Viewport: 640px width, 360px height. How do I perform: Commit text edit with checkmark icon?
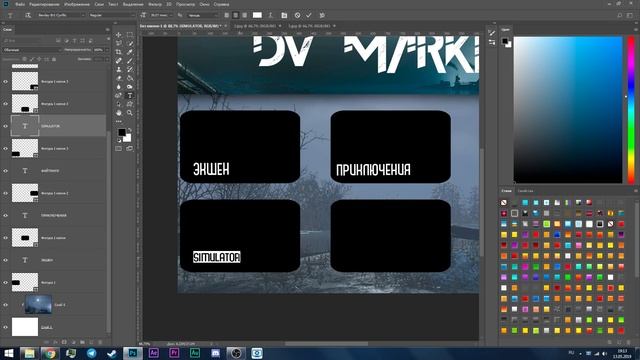[x=309, y=15]
